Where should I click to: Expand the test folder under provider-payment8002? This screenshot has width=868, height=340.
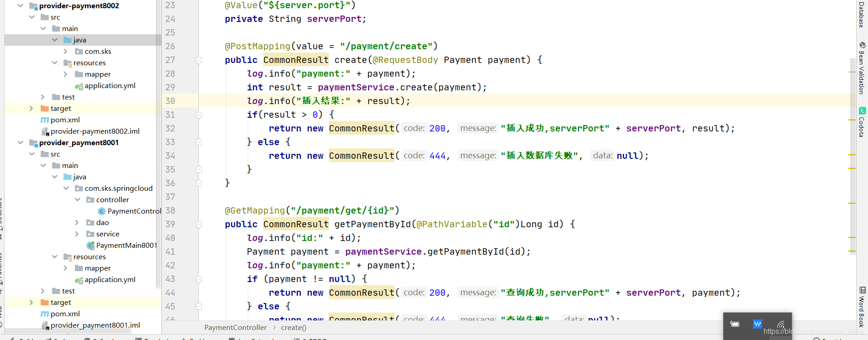(x=43, y=97)
